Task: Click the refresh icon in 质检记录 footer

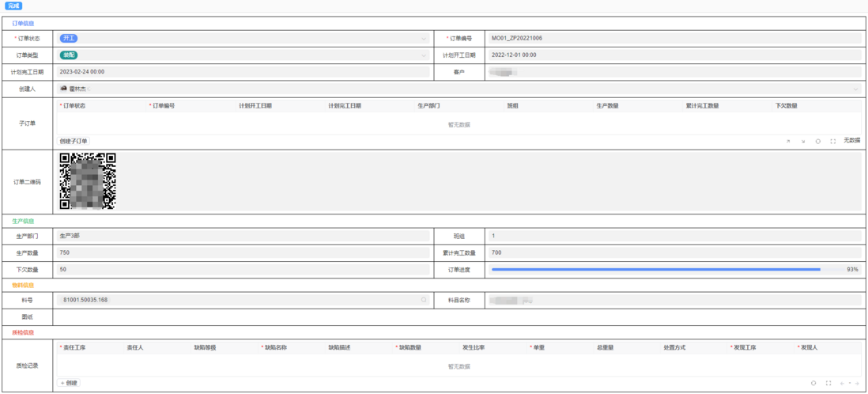Action: point(813,383)
